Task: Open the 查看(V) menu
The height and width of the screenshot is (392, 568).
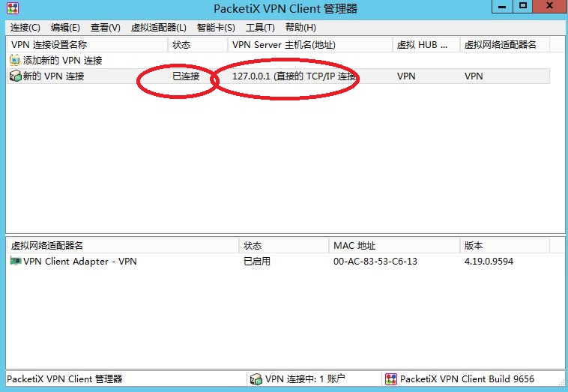Action: coord(105,28)
